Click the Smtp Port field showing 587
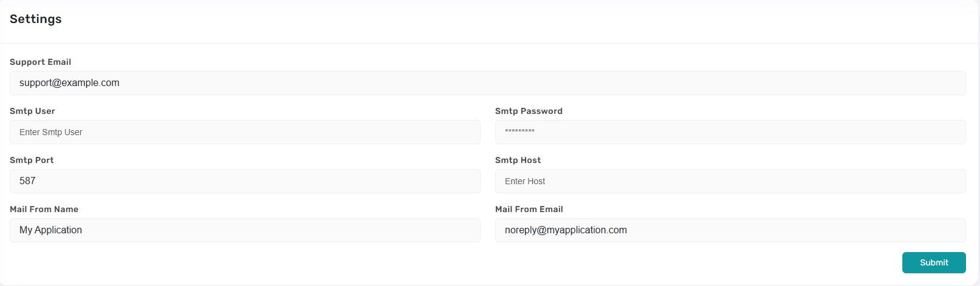Image resolution: width=980 pixels, height=286 pixels. coord(245,181)
